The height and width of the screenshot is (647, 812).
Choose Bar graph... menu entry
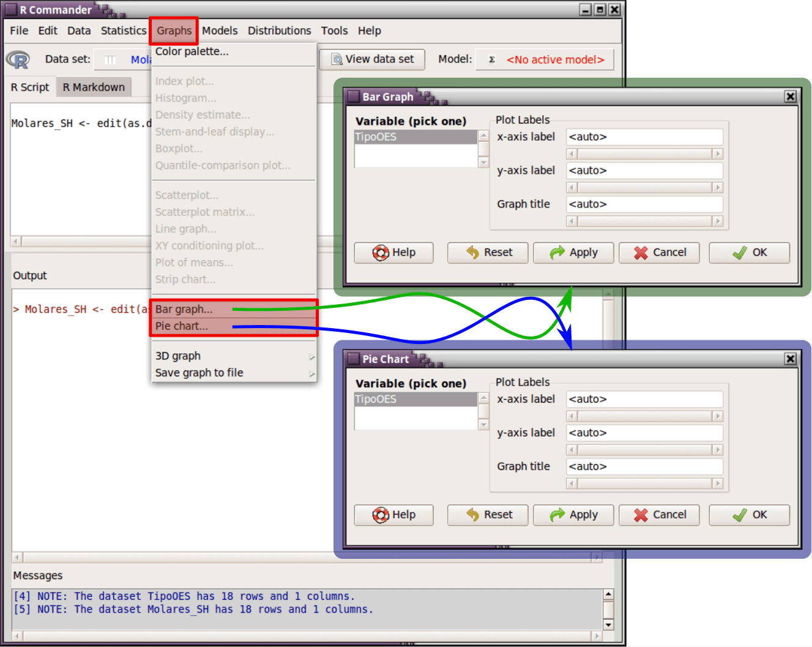click(234, 309)
